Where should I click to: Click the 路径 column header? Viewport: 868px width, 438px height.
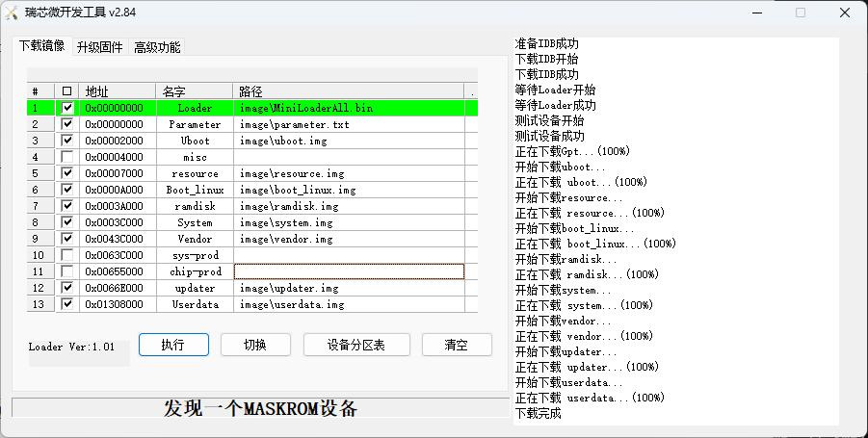pos(349,91)
